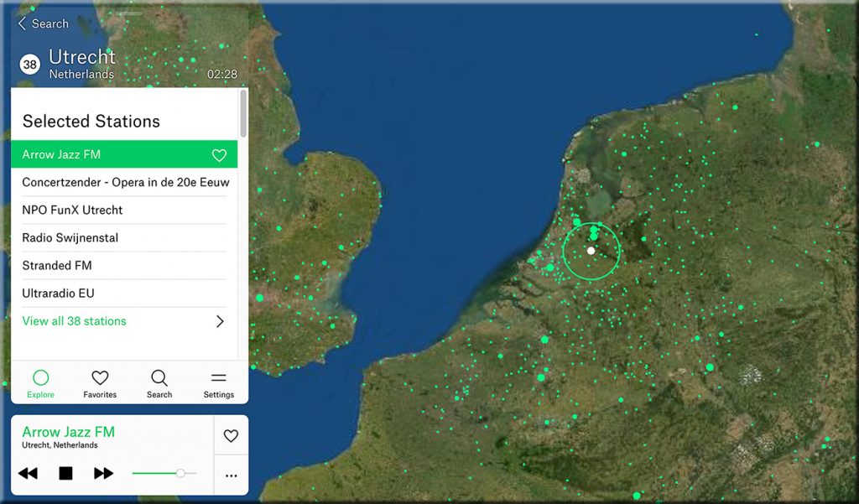This screenshot has height=504, width=859.
Task: Click the white selected dot in Utrecht circle
Action: [x=591, y=251]
